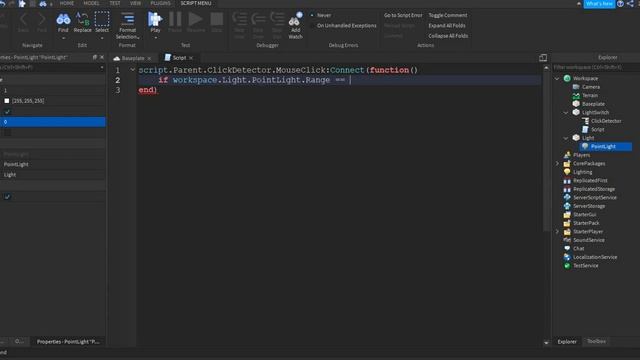This screenshot has width=640, height=360.
Task: Click Toggle Comment
Action: tap(448, 15)
